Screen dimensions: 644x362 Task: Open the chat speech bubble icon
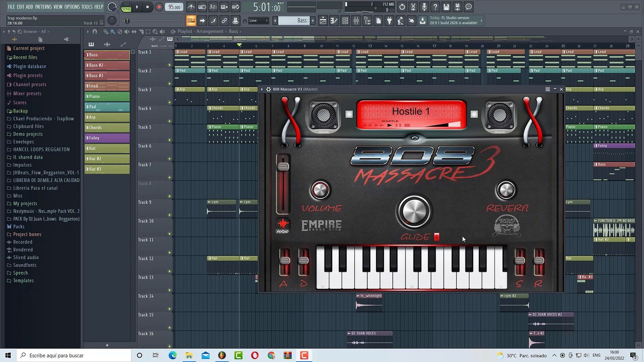[468, 7]
